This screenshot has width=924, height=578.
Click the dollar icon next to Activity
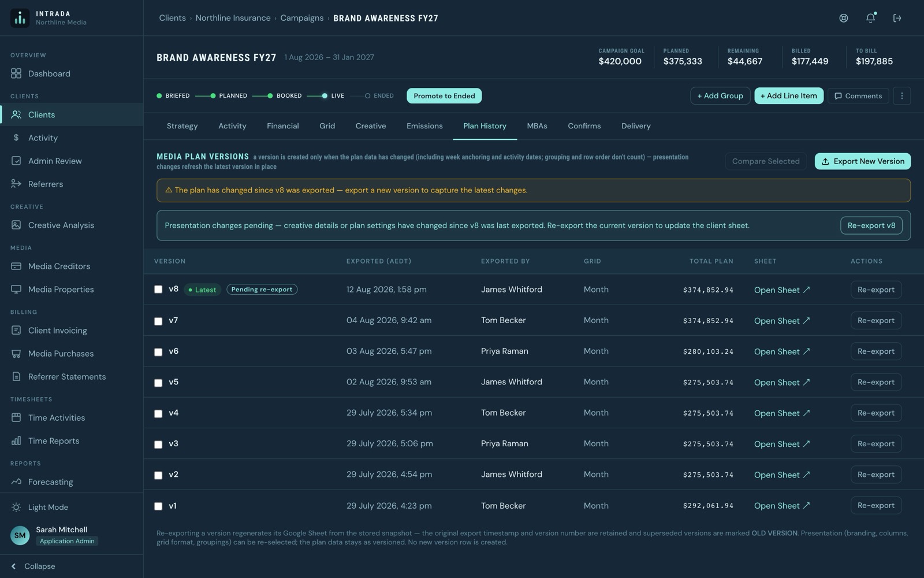pyautogui.click(x=16, y=138)
